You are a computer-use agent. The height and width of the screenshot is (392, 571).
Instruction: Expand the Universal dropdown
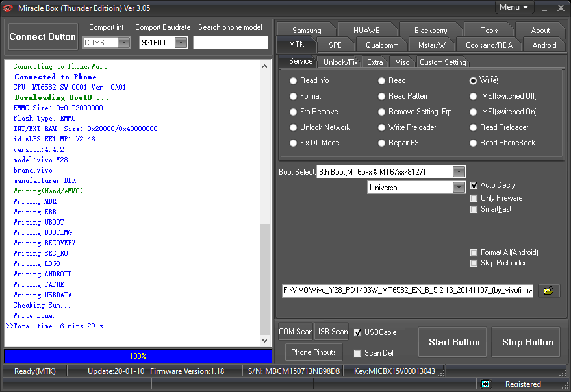tap(459, 188)
